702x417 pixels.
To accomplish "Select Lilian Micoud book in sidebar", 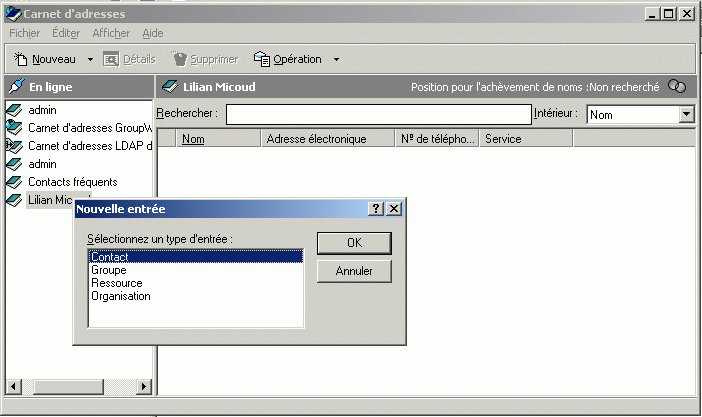I will [50, 200].
